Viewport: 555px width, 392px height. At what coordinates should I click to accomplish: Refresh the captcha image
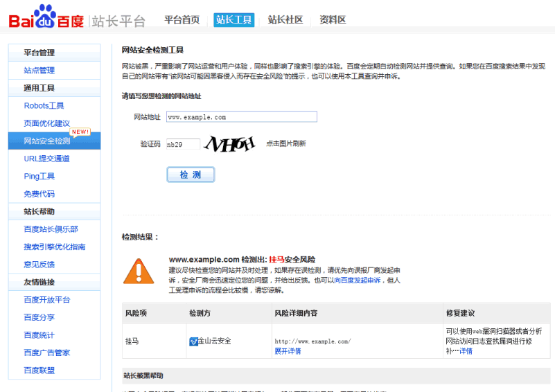229,143
